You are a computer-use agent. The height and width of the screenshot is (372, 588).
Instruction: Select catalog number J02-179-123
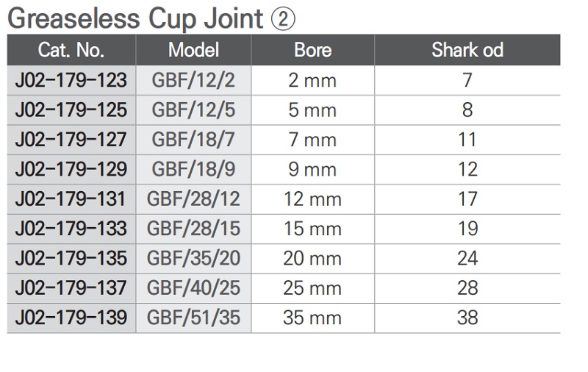pos(71,80)
